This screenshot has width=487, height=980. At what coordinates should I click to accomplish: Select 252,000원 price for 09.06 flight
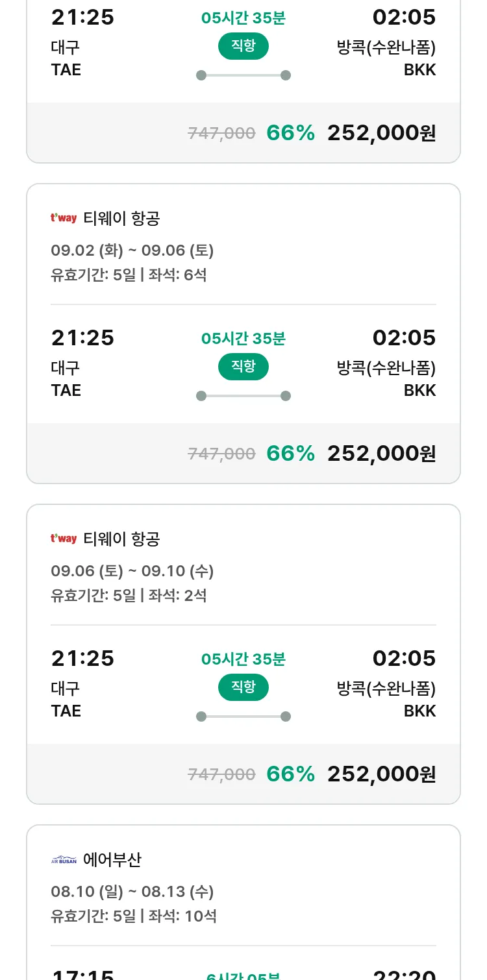tap(381, 774)
